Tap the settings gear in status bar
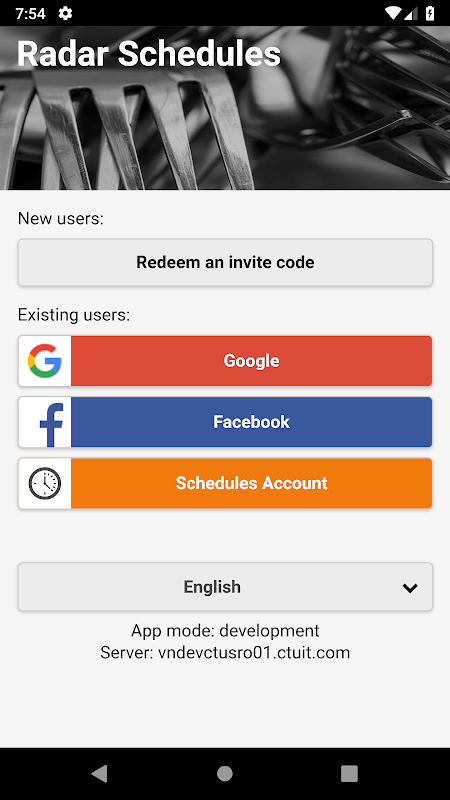Viewport: 450px width, 800px height. coord(65,13)
